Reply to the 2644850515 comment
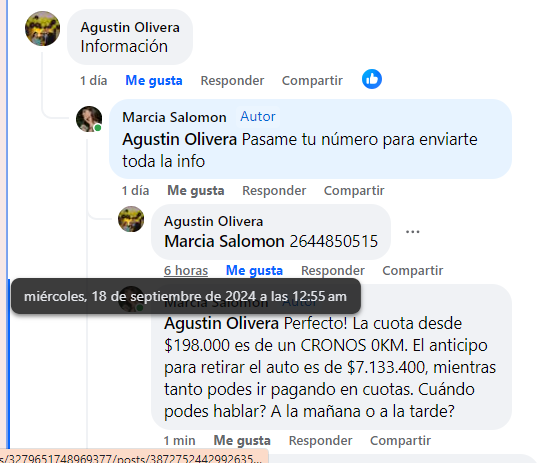Image resolution: width=552 pixels, height=463 pixels. coord(333,270)
